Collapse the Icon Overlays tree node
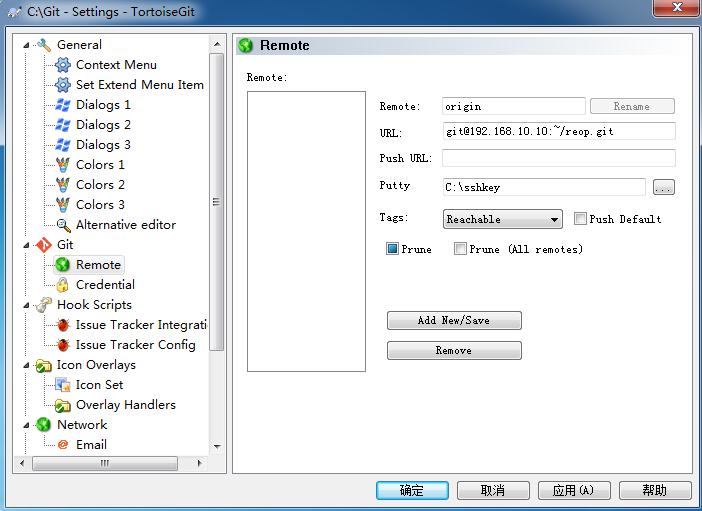The height and width of the screenshot is (511, 702). pyautogui.click(x=26, y=365)
